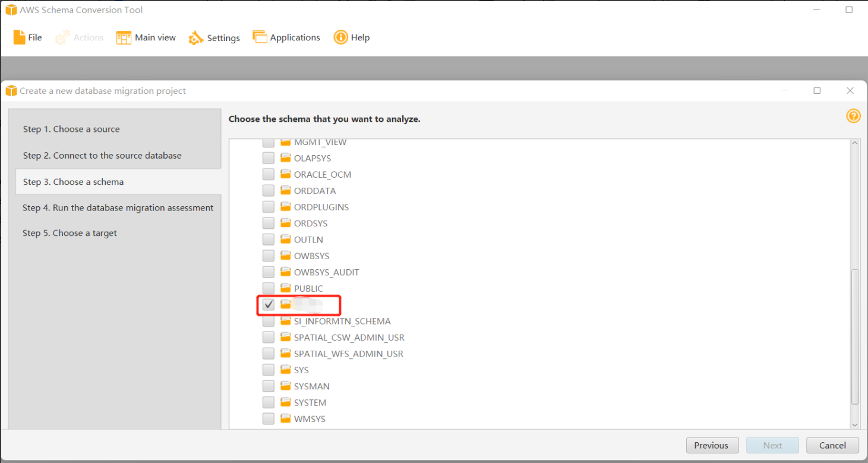Click the OWBSYS_AUDIT folder icon
The width and height of the screenshot is (868, 463).
coord(286,272)
